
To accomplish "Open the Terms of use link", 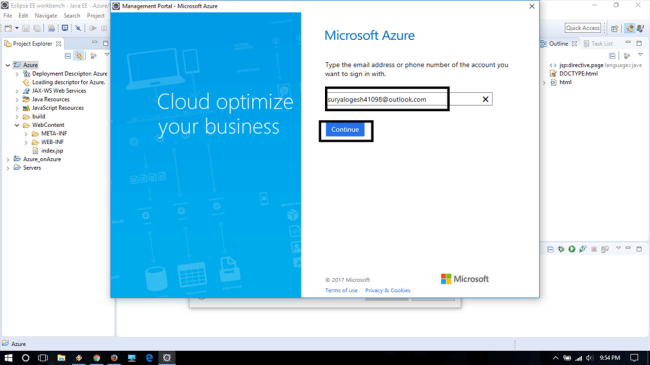I will 341,290.
